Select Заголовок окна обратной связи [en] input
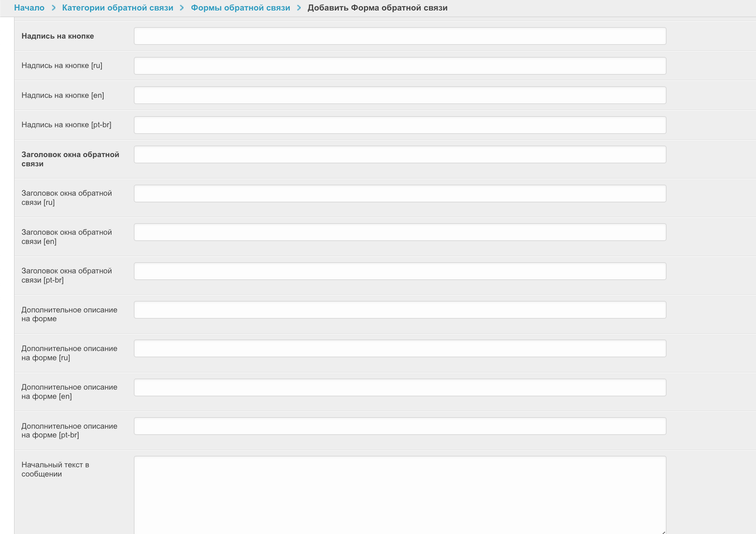Viewport: 756px width, 534px height. point(400,232)
